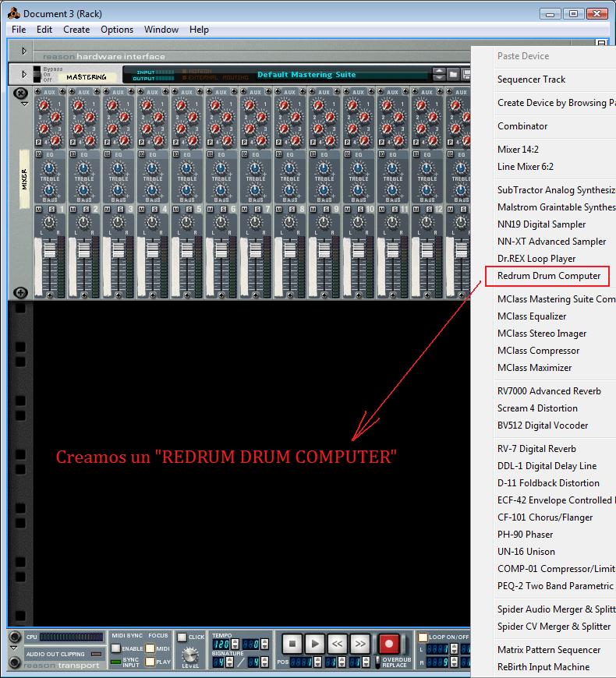Open the Create menu
The height and width of the screenshot is (678, 616).
76,30
